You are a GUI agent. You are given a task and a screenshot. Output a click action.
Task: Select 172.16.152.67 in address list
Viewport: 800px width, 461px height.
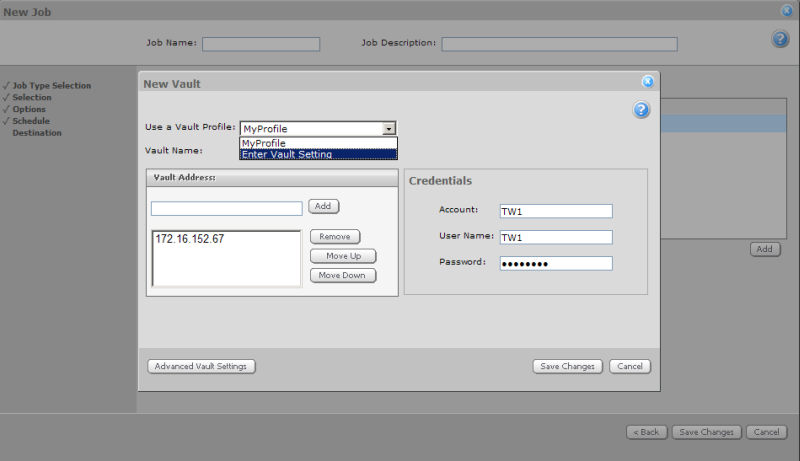(x=189, y=241)
